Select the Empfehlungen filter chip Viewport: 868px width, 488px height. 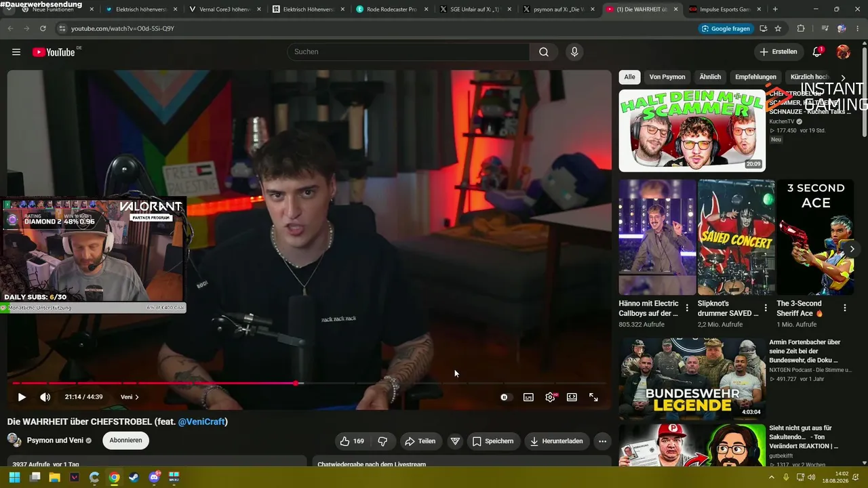click(x=755, y=77)
